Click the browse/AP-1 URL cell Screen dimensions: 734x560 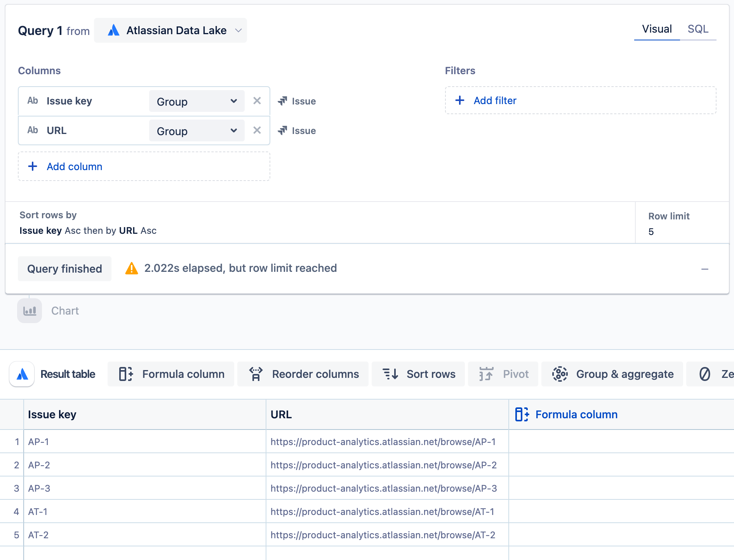387,442
